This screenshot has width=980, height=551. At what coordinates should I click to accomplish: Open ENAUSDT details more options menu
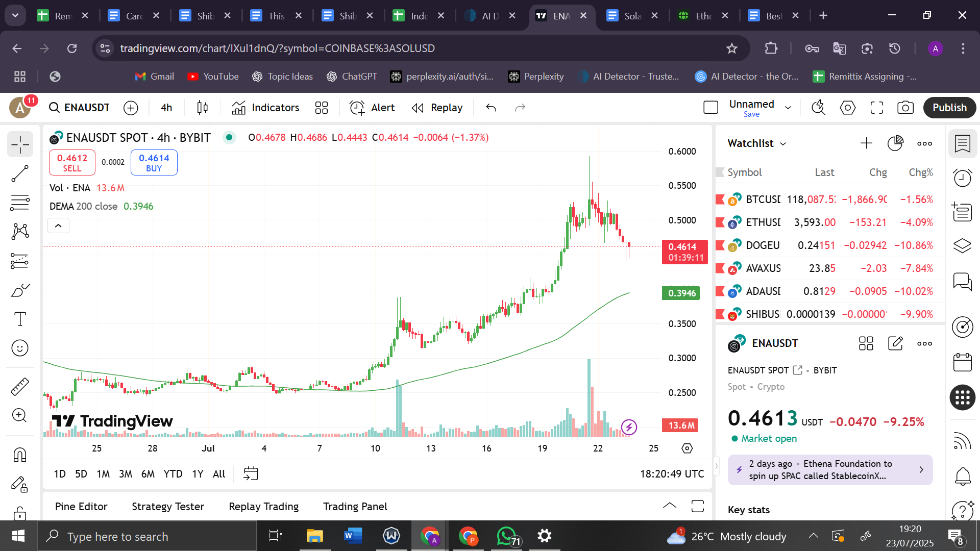pyautogui.click(x=925, y=344)
